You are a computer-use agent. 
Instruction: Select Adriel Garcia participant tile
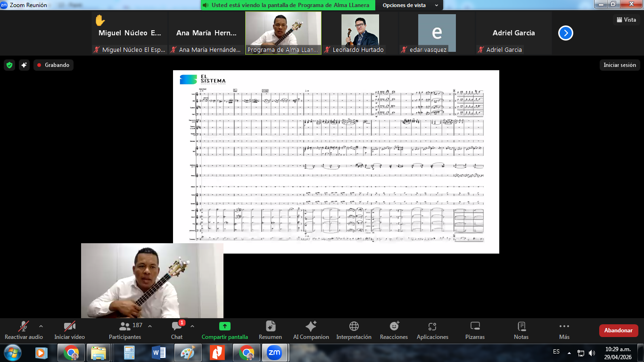514,33
